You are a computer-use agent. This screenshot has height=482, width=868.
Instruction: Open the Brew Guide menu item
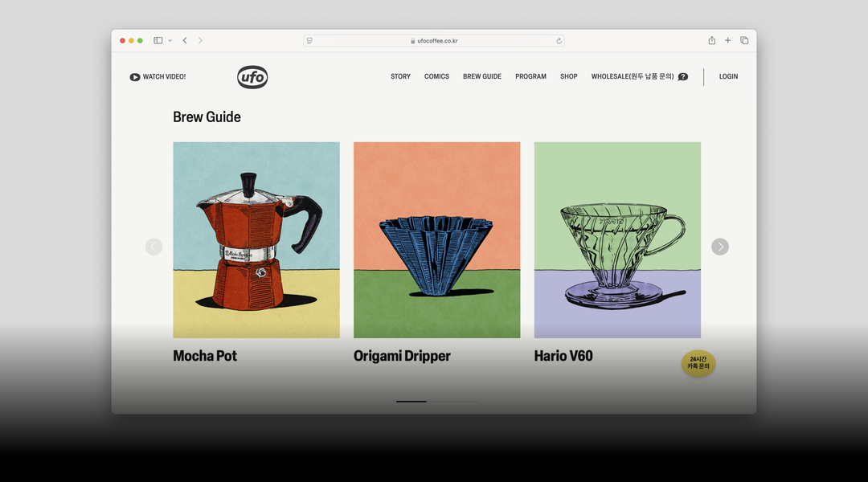pyautogui.click(x=482, y=76)
